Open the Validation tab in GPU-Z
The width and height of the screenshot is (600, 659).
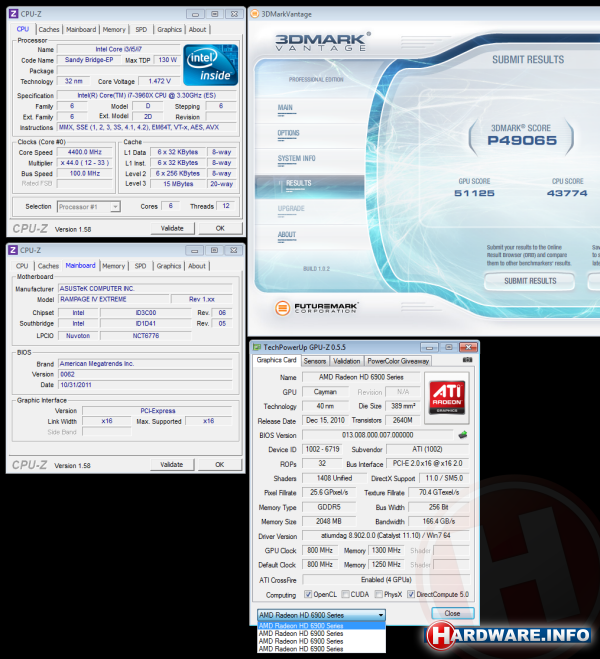click(347, 361)
